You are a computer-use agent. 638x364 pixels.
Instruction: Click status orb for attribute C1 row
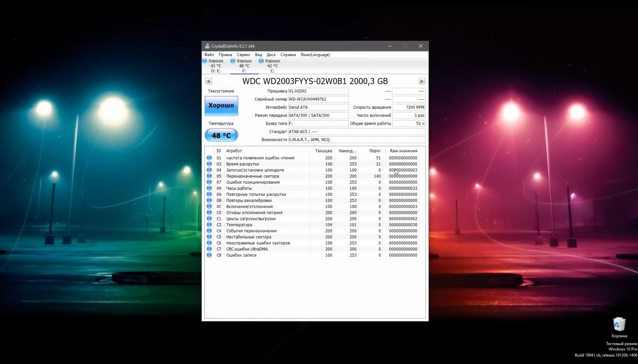tap(209, 219)
